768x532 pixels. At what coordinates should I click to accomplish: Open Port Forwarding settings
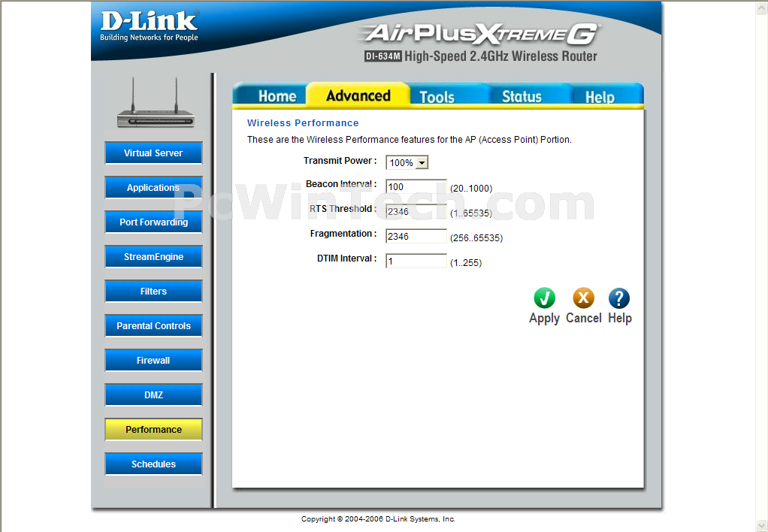pyautogui.click(x=153, y=222)
